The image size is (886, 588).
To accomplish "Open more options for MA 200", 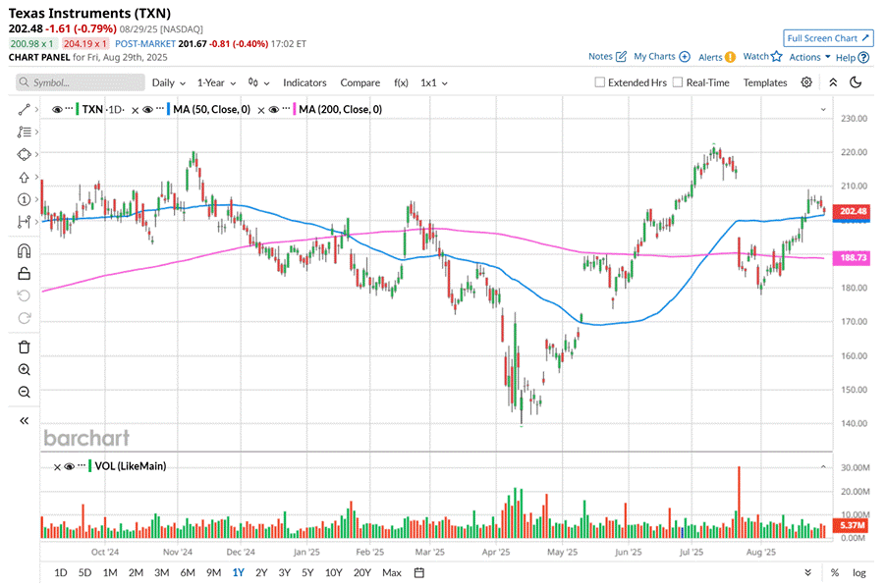I will tap(286, 108).
